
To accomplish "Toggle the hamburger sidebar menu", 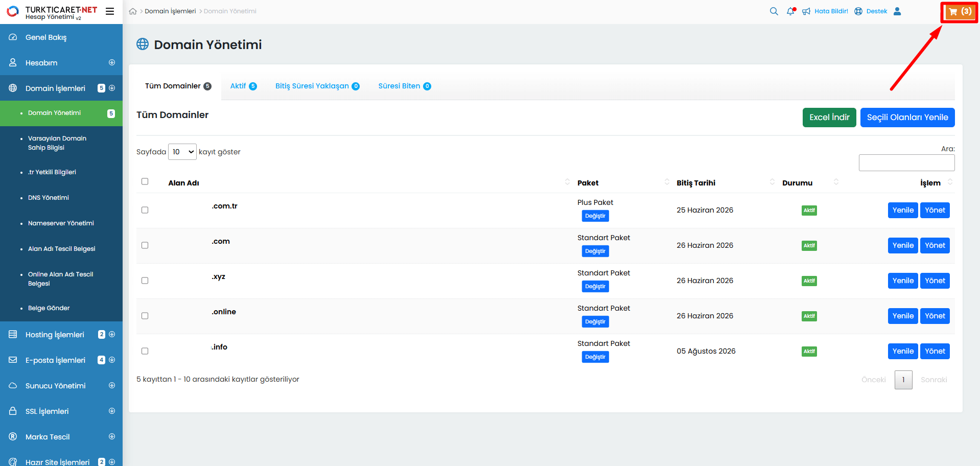I will 110,11.
